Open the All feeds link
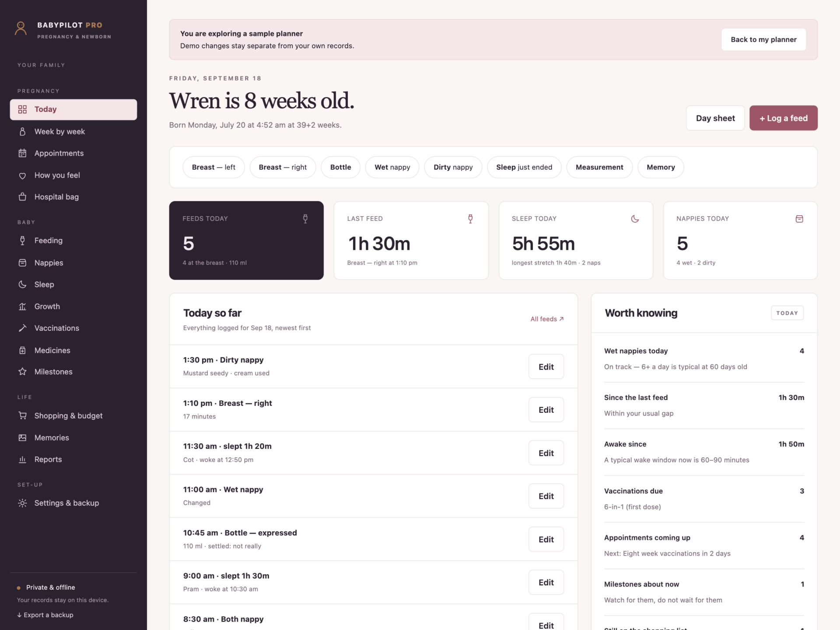The height and width of the screenshot is (630, 840). (x=547, y=319)
